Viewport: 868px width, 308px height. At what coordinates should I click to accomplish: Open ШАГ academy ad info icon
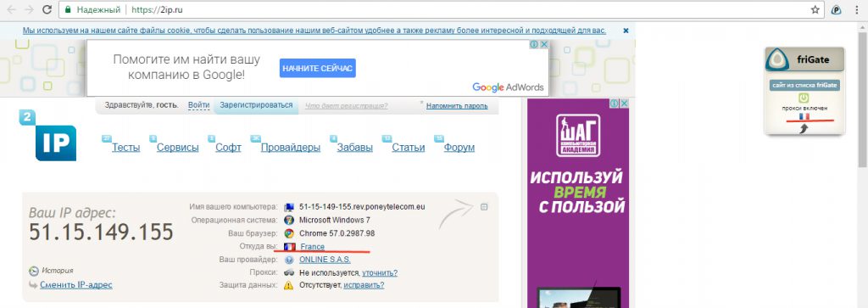pyautogui.click(x=615, y=104)
